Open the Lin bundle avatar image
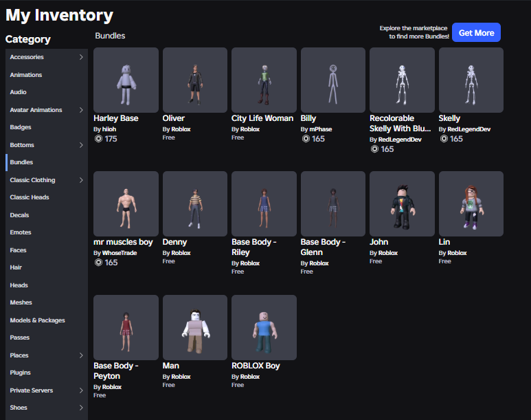The width and height of the screenshot is (531, 420). [471, 203]
